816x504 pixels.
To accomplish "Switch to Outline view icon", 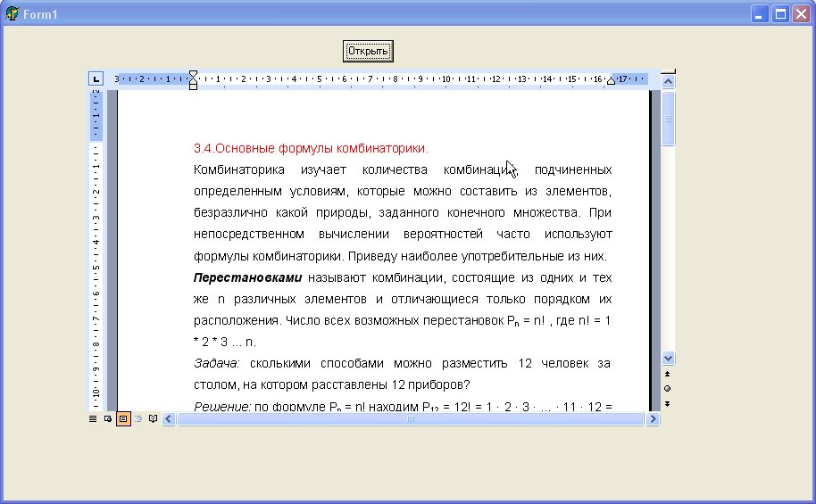I will pyautogui.click(x=138, y=418).
